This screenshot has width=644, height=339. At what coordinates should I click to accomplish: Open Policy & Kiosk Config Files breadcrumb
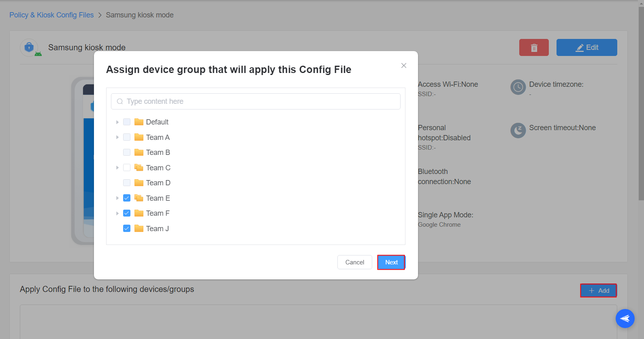[x=51, y=15]
